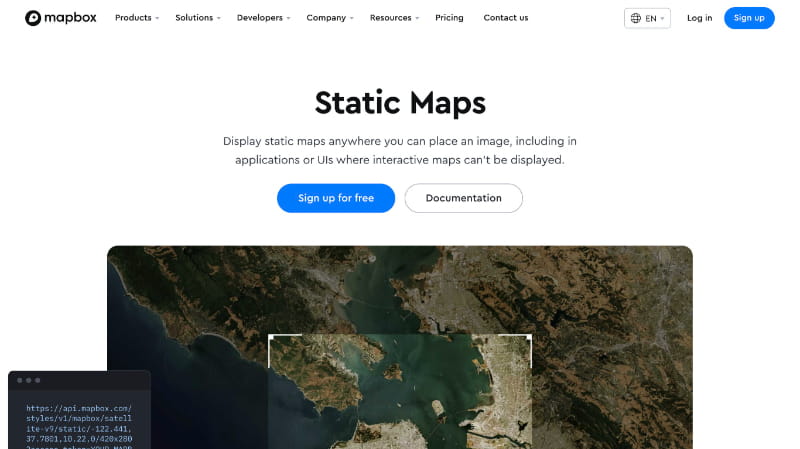The image size is (800, 449).
Task: Open the Contact us link
Action: 506,18
